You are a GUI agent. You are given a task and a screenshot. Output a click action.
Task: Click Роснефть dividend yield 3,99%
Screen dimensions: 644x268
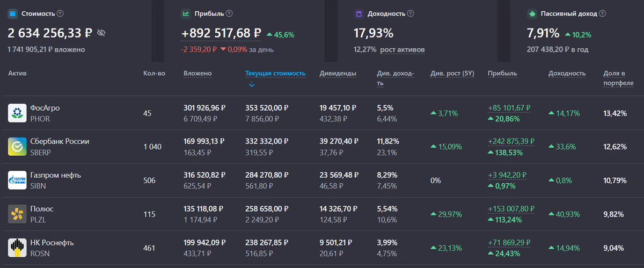coord(388,243)
